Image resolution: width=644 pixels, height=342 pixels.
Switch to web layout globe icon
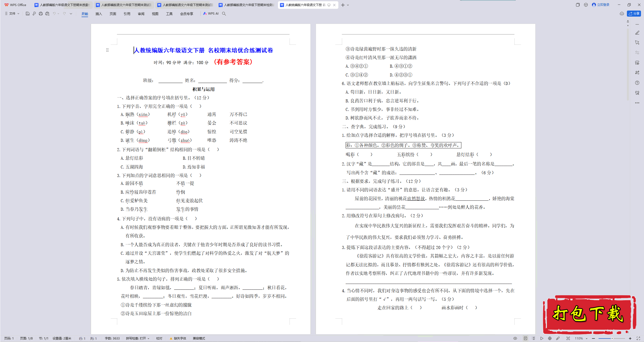coord(550,338)
